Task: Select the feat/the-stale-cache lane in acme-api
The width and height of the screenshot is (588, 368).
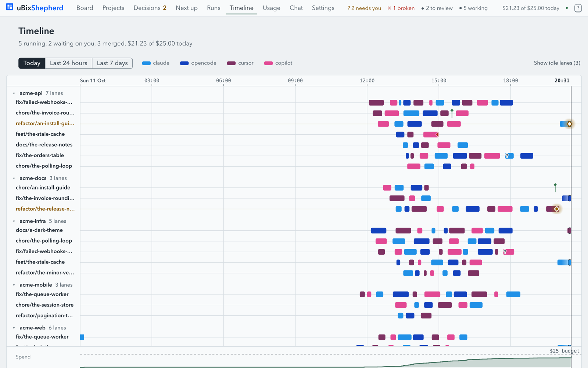Action: 40,134
